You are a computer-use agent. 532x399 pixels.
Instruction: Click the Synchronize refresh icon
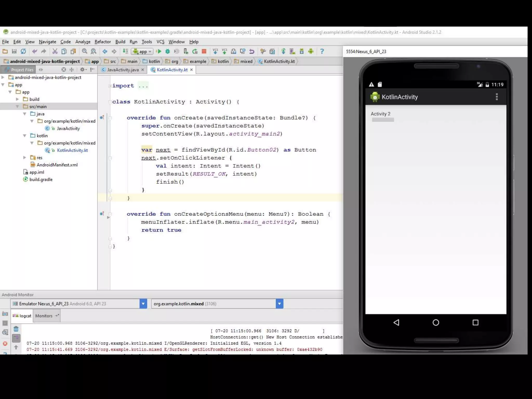23,51
